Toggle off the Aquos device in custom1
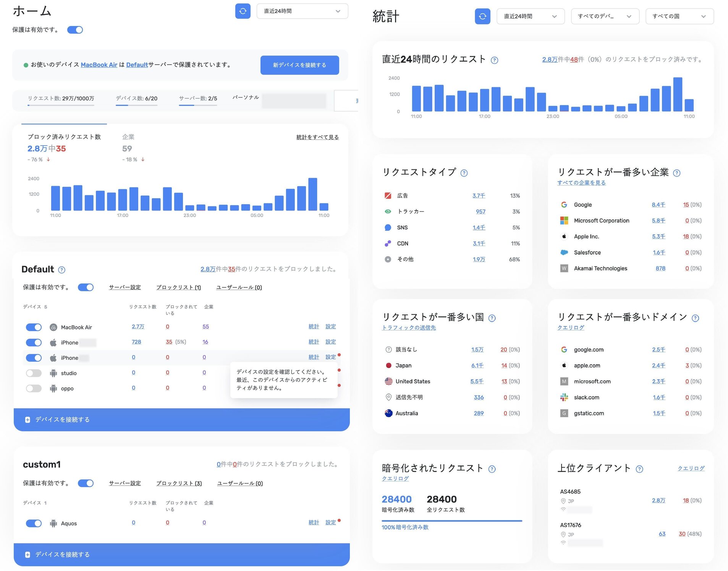 click(x=34, y=523)
